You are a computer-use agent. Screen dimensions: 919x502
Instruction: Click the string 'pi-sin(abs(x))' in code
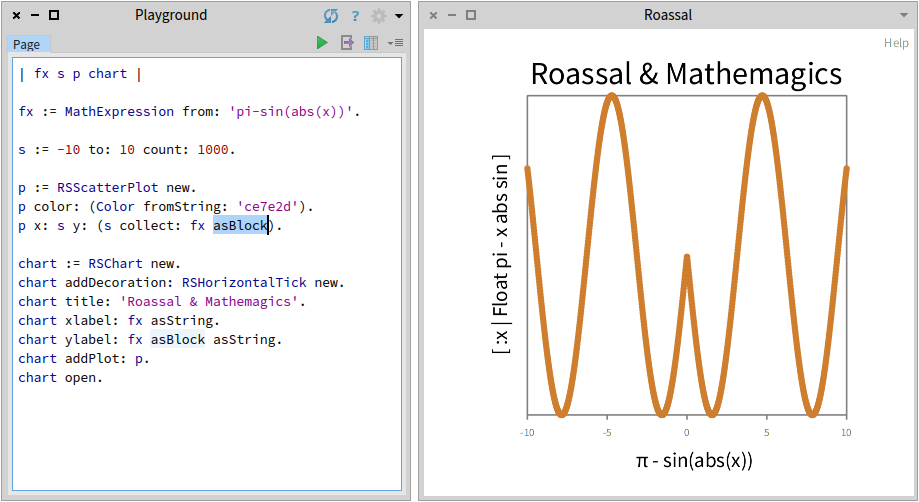(291, 111)
